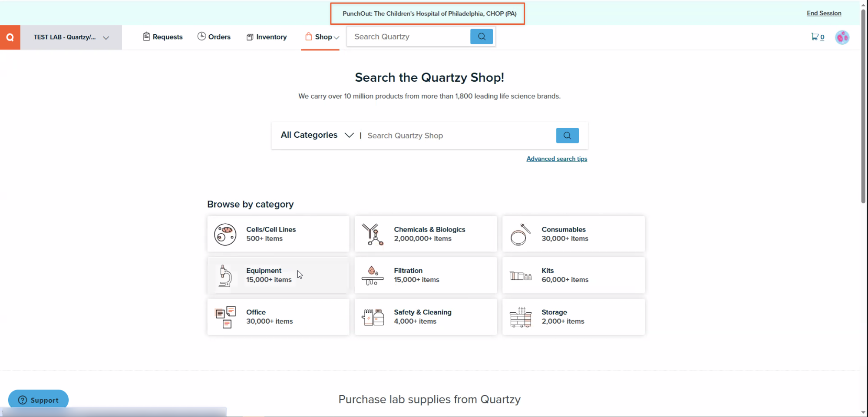The height and width of the screenshot is (417, 868).
Task: Select the Safety & Cleaning category label
Action: point(422,312)
